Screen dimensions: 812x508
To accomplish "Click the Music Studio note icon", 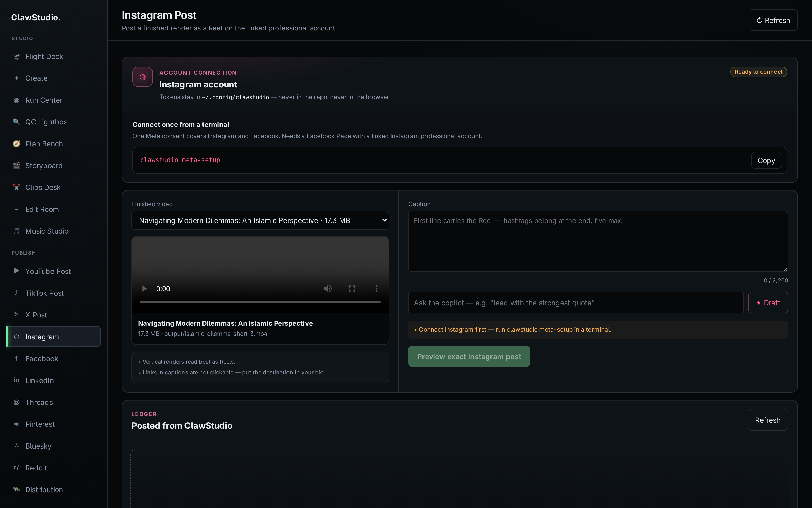I will [x=16, y=231].
